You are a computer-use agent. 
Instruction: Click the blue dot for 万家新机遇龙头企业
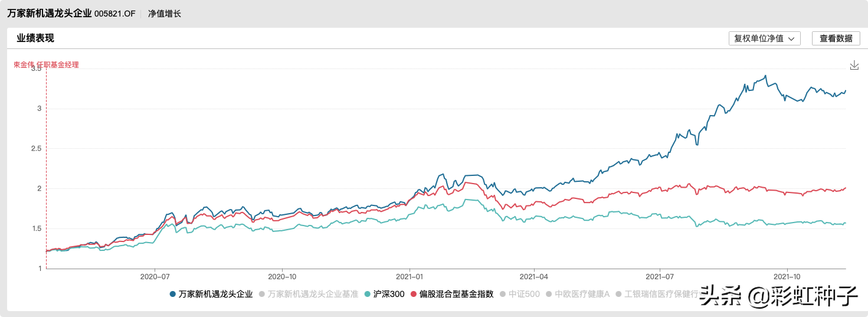point(172,294)
